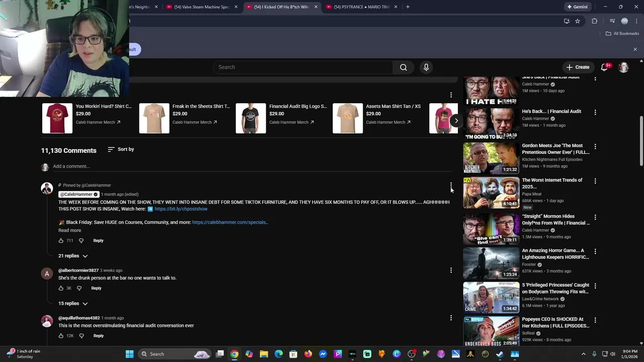This screenshot has width=644, height=362.
Task: Open options menu for albertcormier3827 comment
Action: (451, 270)
